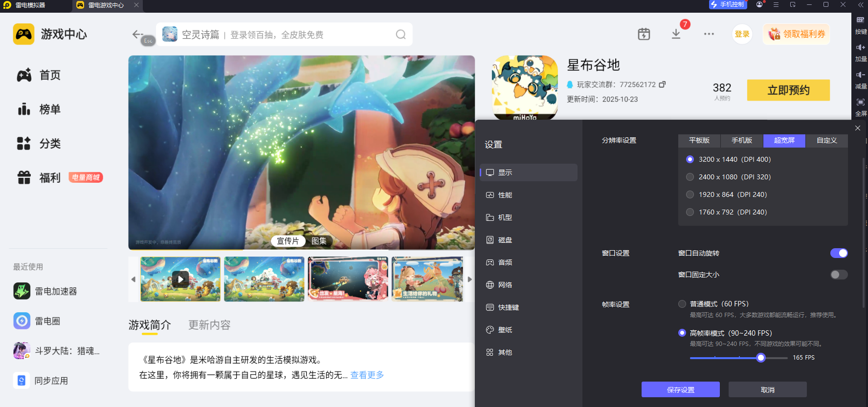Expand description via 查看更多

click(x=367, y=375)
